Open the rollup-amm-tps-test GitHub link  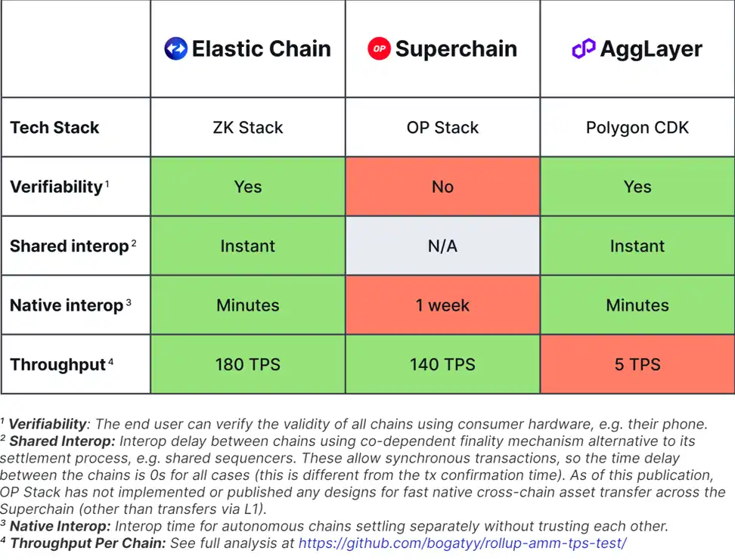click(462, 543)
